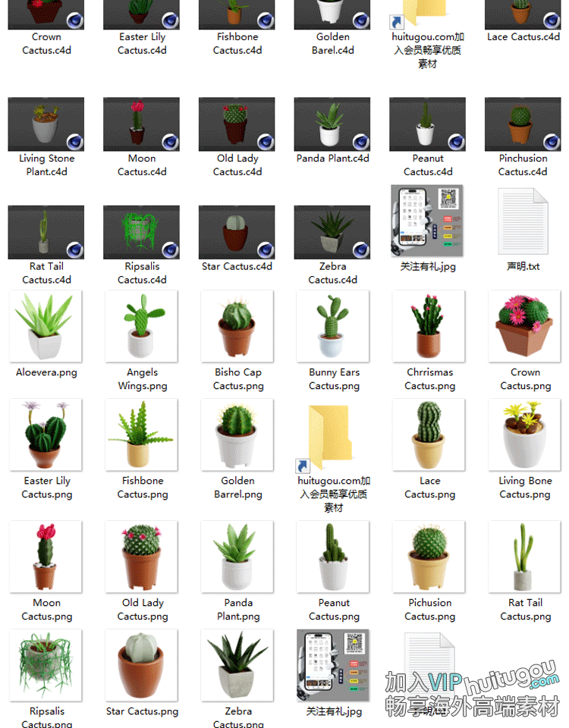Select the Star Cactus.c4d file
569x728 pixels.
[x=237, y=232]
